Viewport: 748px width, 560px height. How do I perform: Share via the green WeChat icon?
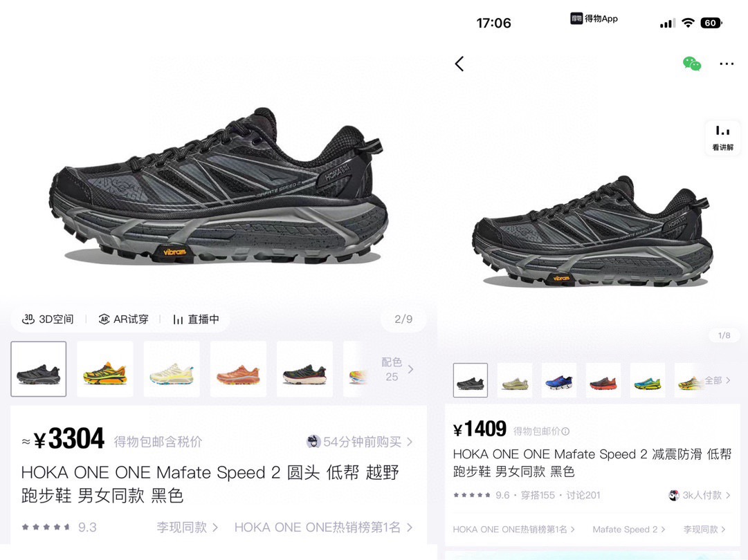pos(692,64)
